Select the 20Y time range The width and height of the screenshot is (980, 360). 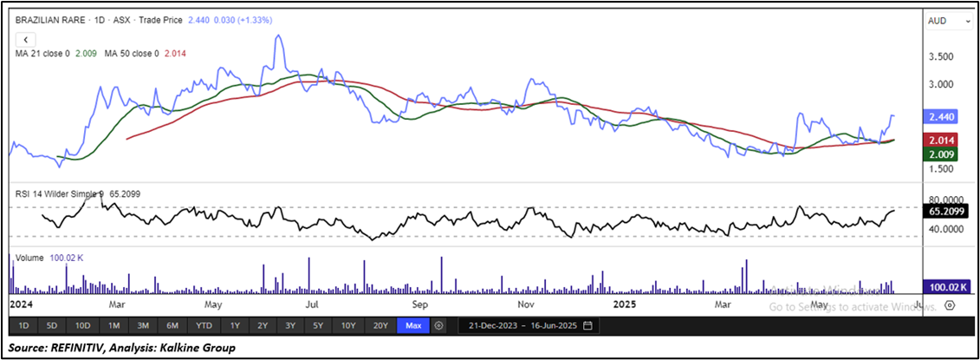(380, 325)
